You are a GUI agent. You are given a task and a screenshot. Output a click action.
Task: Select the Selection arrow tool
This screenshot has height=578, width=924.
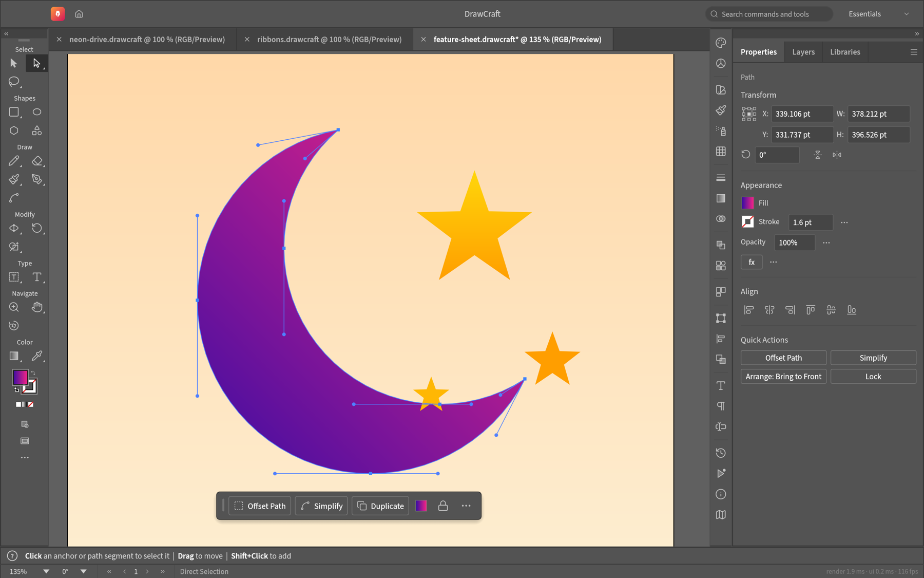pyautogui.click(x=14, y=63)
